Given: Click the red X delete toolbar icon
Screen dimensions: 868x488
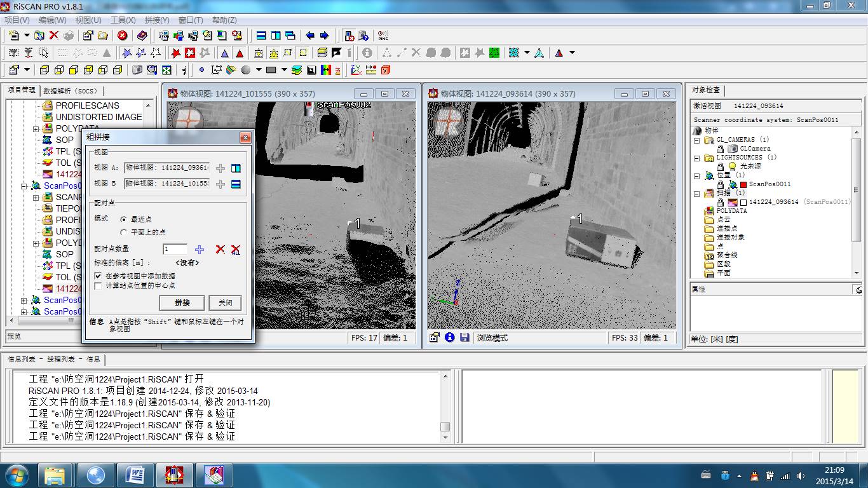Looking at the screenshot, I should (x=54, y=36).
